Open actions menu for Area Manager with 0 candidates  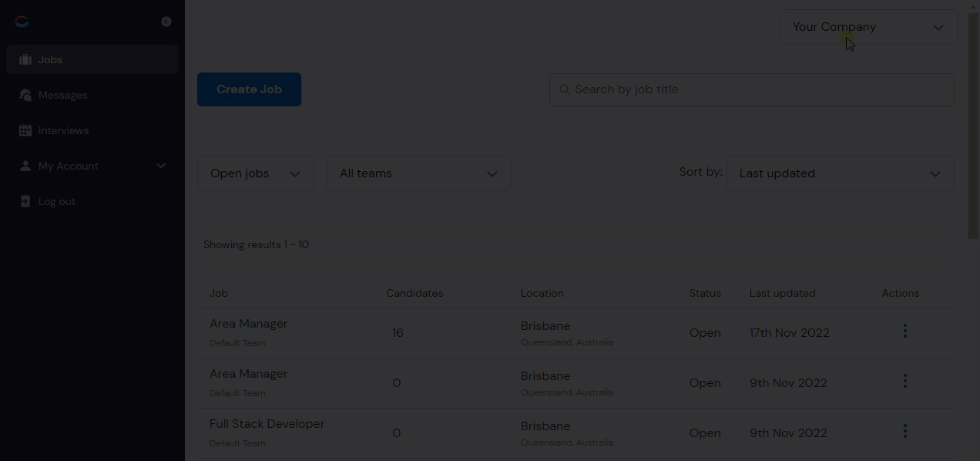tap(905, 381)
